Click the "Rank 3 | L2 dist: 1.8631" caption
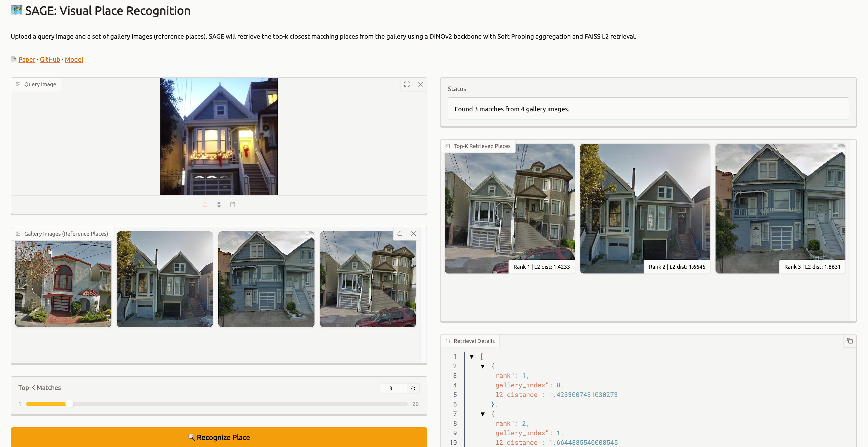This screenshot has width=868, height=447. 812,267
